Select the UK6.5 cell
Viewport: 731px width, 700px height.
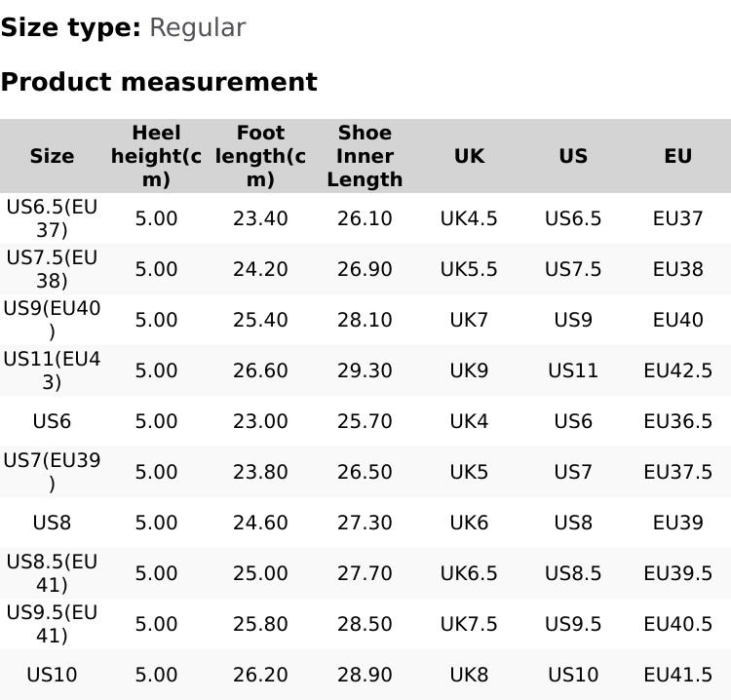coord(469,573)
